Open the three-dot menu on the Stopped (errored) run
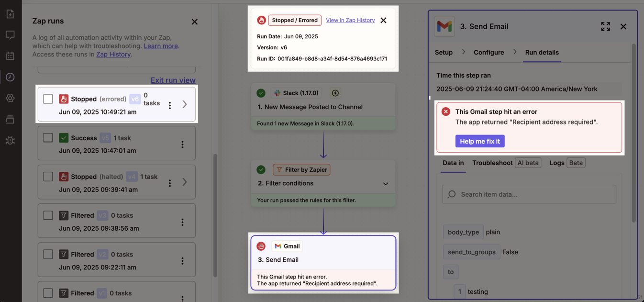 170,105
